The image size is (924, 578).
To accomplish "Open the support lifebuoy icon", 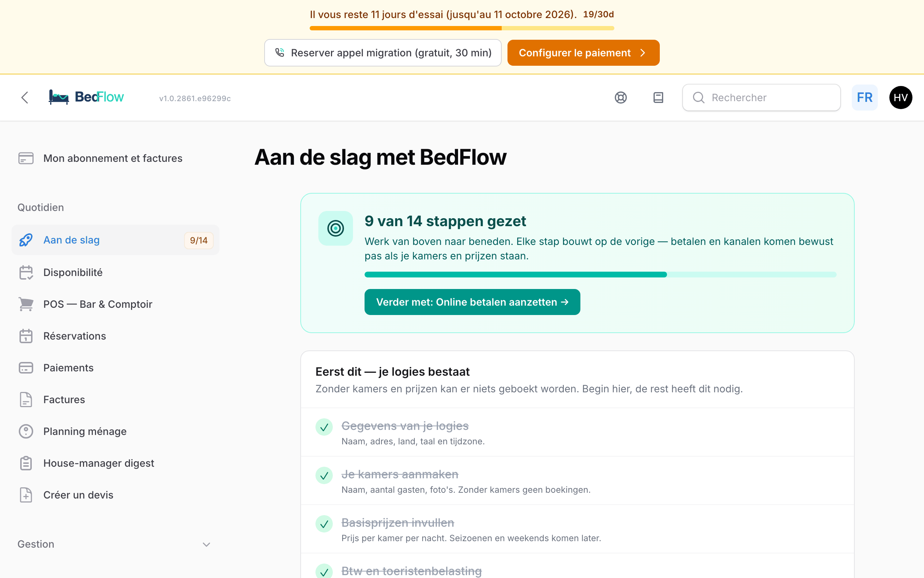I will point(621,98).
